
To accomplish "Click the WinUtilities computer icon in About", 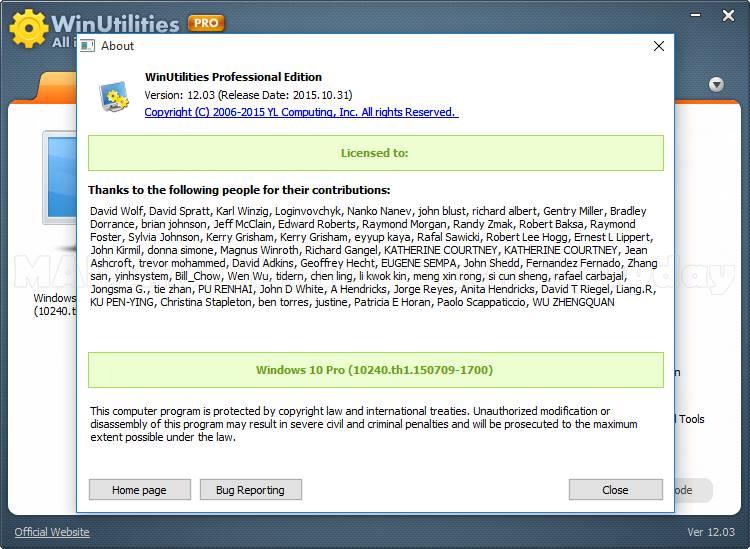I will 114,96.
